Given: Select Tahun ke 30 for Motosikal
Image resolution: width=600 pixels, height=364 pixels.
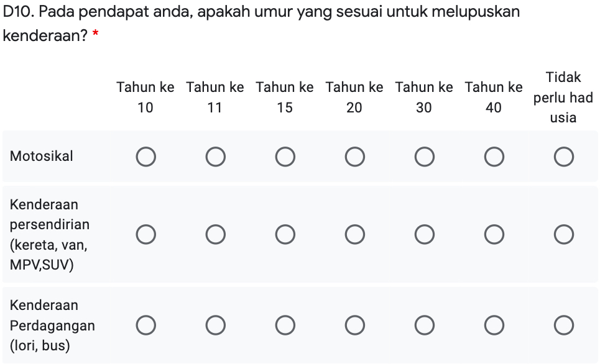Looking at the screenshot, I should coord(424,157).
